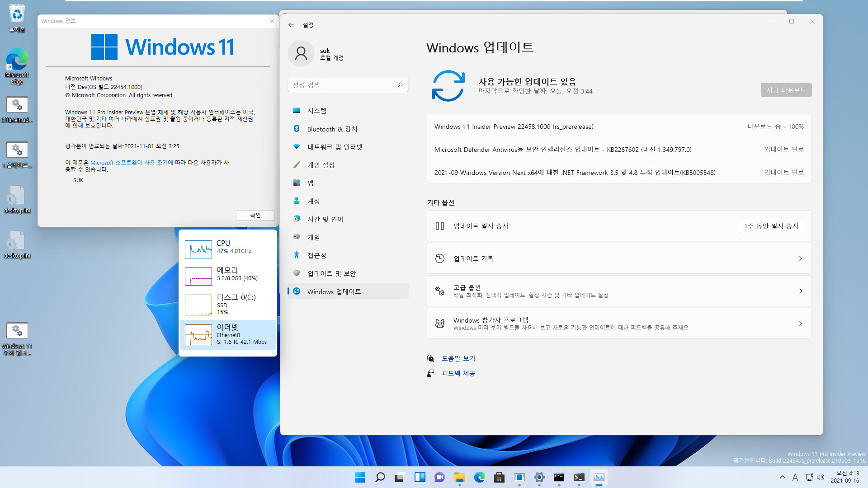Click the 확인 button in Windows 정보
This screenshot has width=868, height=488.
255,215
